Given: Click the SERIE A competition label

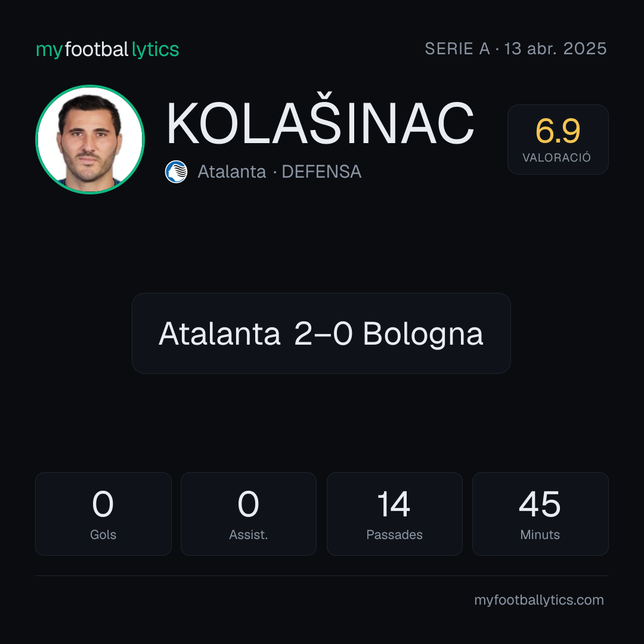Looking at the screenshot, I should (457, 49).
